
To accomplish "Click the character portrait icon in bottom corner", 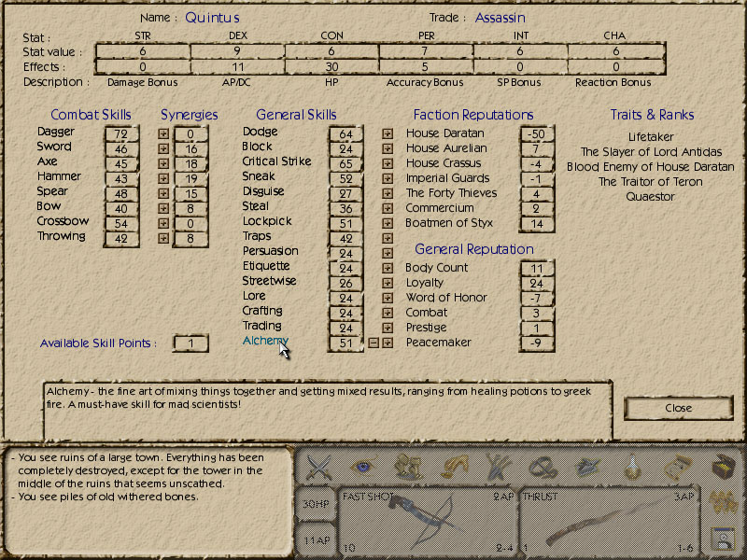I will coord(721,538).
